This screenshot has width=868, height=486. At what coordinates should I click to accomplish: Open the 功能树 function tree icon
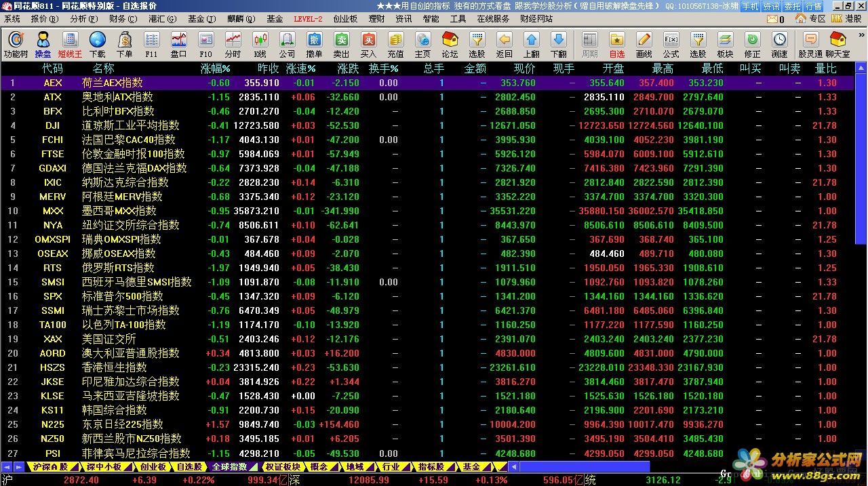(16, 44)
